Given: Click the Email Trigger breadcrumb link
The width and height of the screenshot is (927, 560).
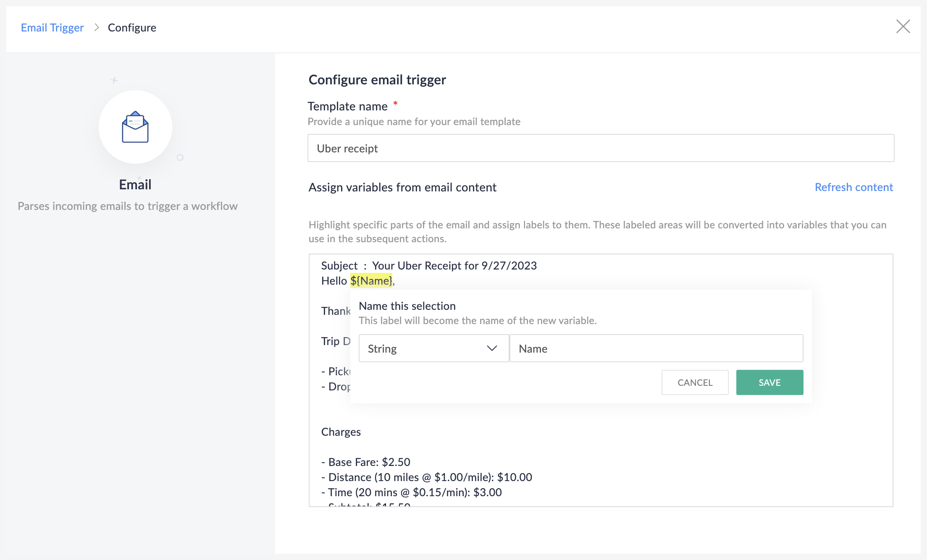Looking at the screenshot, I should 52,27.
